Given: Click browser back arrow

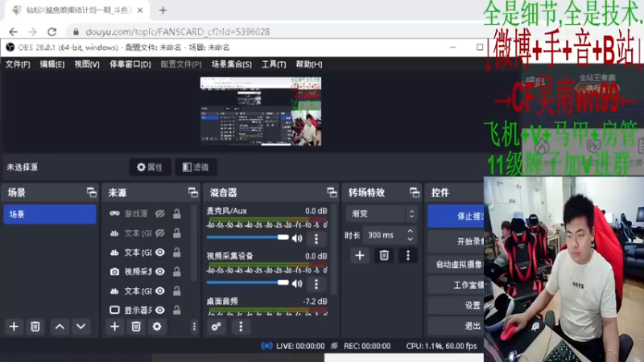Looking at the screenshot, I should click(x=13, y=31).
